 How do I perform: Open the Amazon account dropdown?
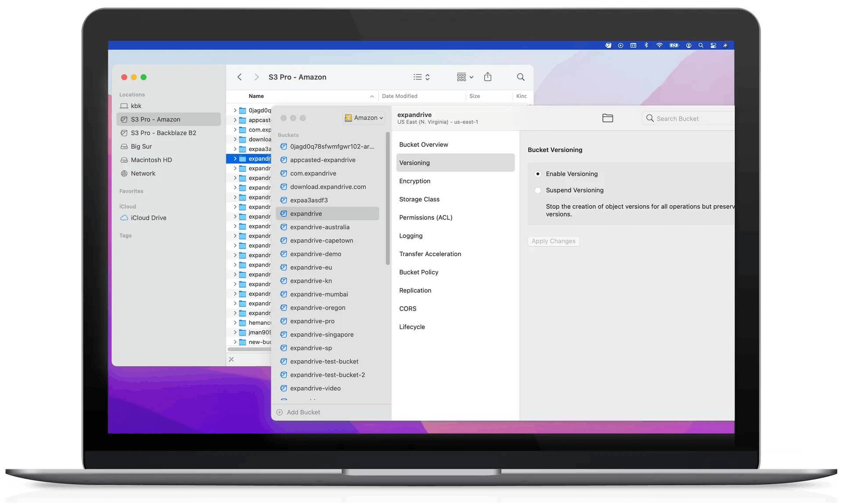[x=364, y=118]
